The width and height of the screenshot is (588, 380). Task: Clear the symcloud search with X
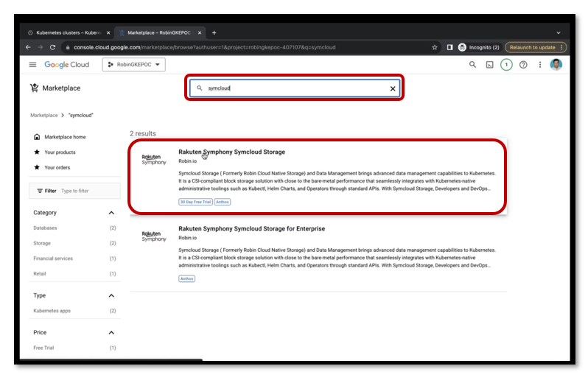393,88
